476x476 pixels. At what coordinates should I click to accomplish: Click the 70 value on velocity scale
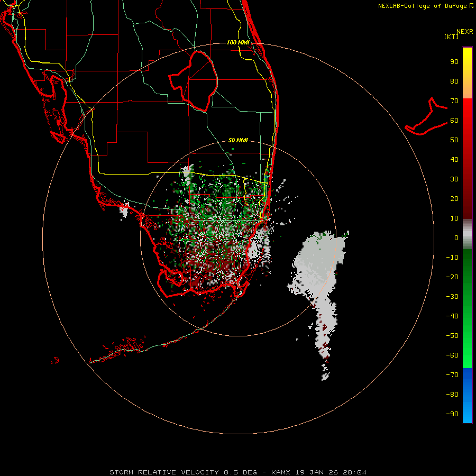[x=454, y=101]
